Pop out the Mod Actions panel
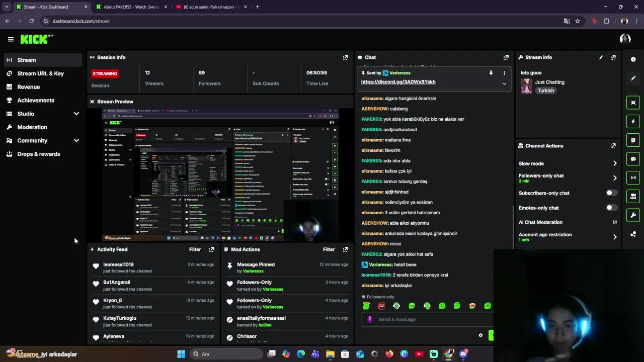The width and height of the screenshot is (644, 362). (345, 249)
